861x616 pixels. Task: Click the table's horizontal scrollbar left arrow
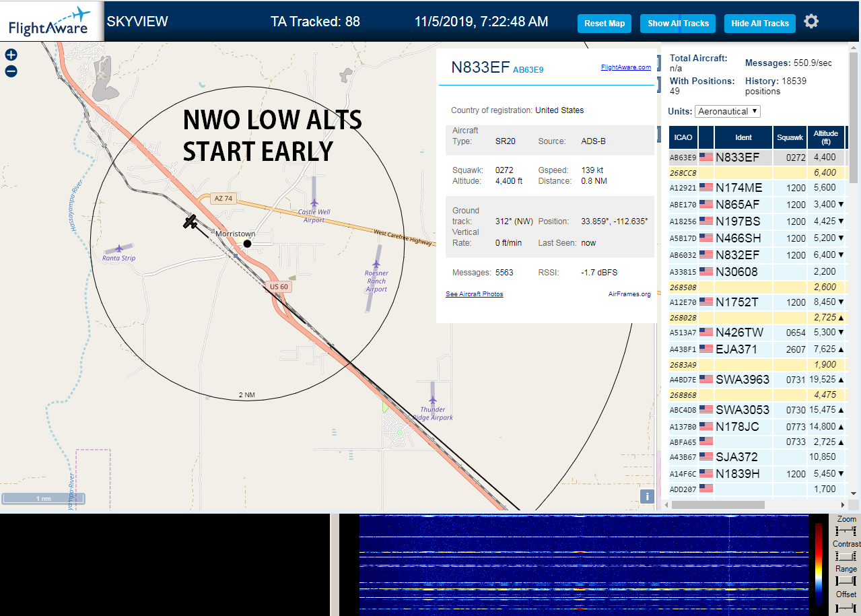666,505
